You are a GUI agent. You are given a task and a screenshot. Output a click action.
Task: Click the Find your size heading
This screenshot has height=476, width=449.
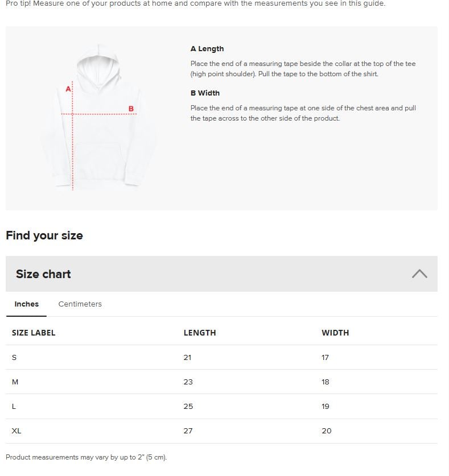click(x=44, y=235)
